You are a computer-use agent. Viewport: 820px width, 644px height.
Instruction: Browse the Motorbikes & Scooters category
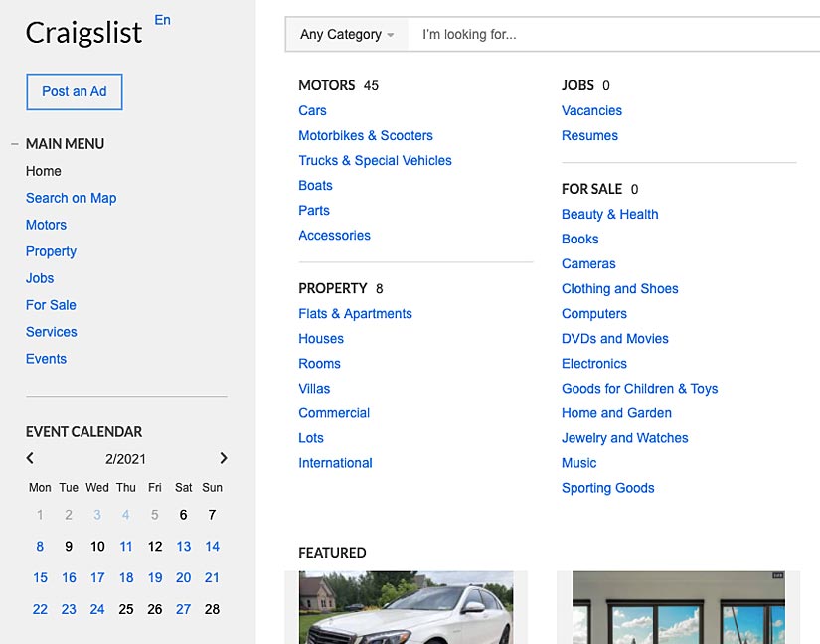(x=366, y=135)
